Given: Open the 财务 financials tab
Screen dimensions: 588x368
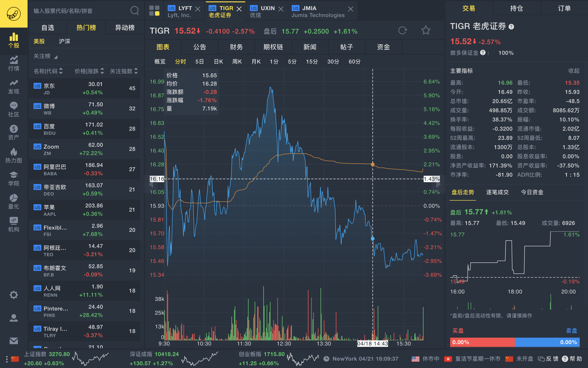Looking at the screenshot, I should click(236, 47).
